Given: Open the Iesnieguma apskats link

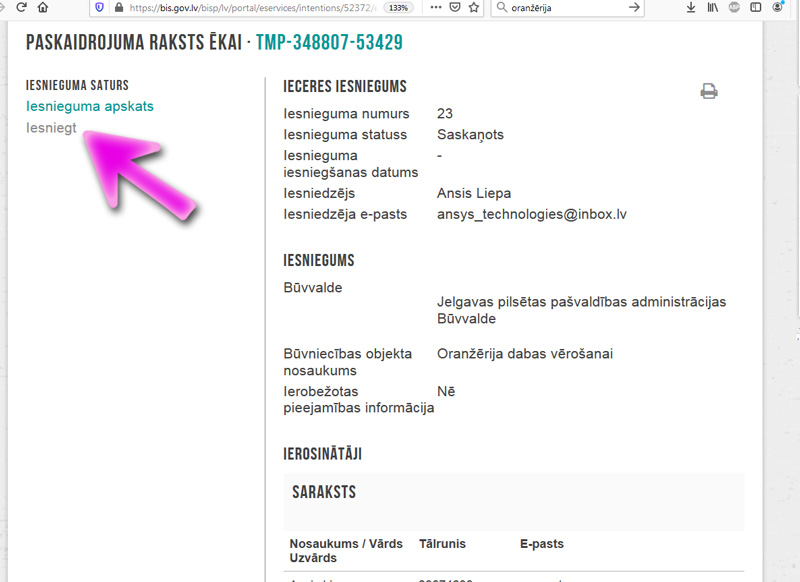Looking at the screenshot, I should click(90, 106).
